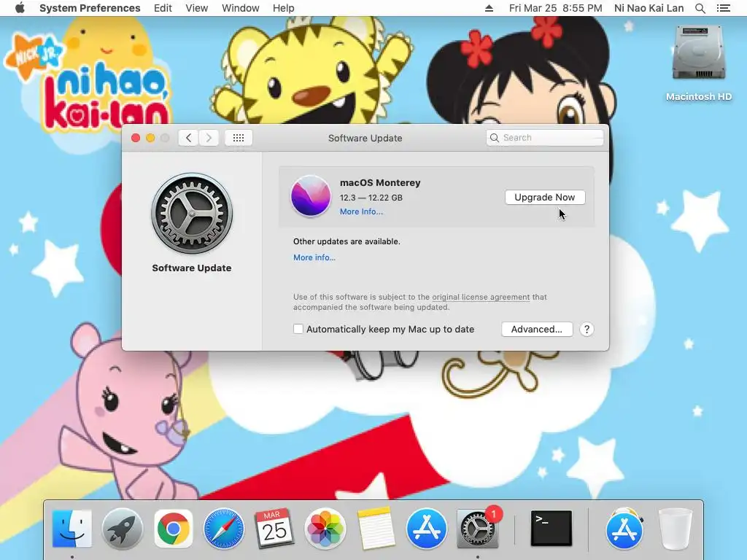This screenshot has width=747, height=560.
Task: Open More Info link under macOS Monterey
Action: click(361, 211)
